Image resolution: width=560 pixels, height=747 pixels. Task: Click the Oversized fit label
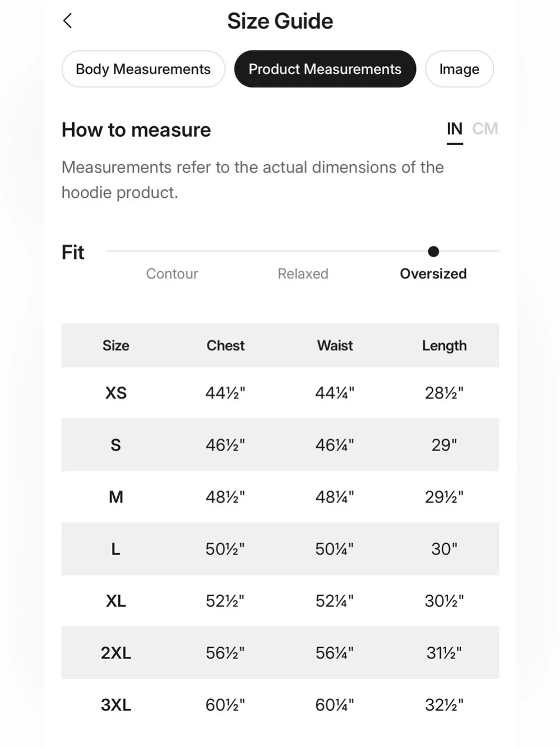click(433, 273)
